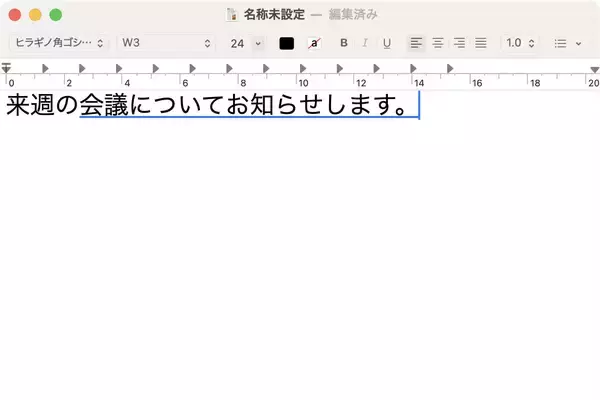Image resolution: width=600 pixels, height=400 pixels.
Task: Toggle italic formatting with the I button
Action: 365,44
